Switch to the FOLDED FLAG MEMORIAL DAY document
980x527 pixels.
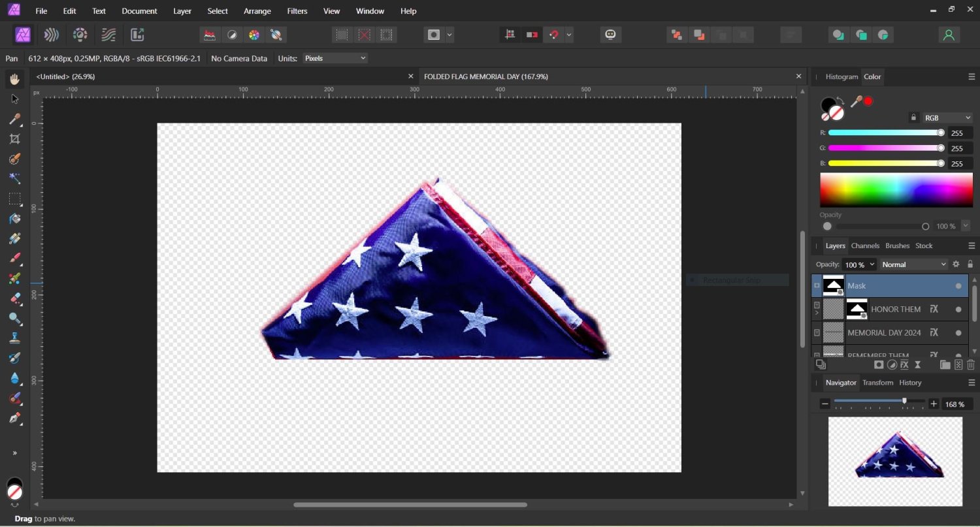[485, 76]
